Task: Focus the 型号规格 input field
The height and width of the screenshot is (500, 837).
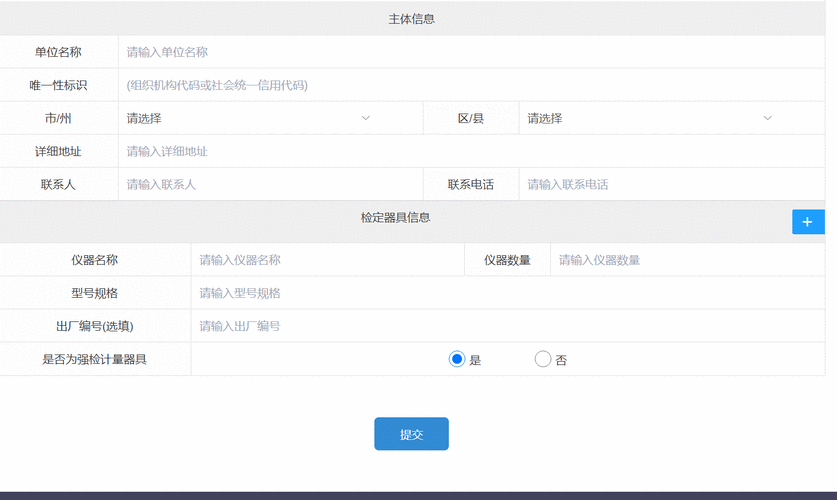Action: pos(508,293)
